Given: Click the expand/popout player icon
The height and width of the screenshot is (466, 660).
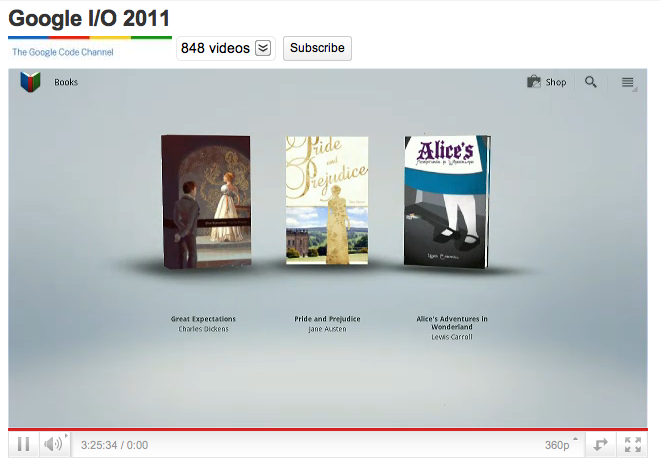Looking at the screenshot, I should pos(601,445).
